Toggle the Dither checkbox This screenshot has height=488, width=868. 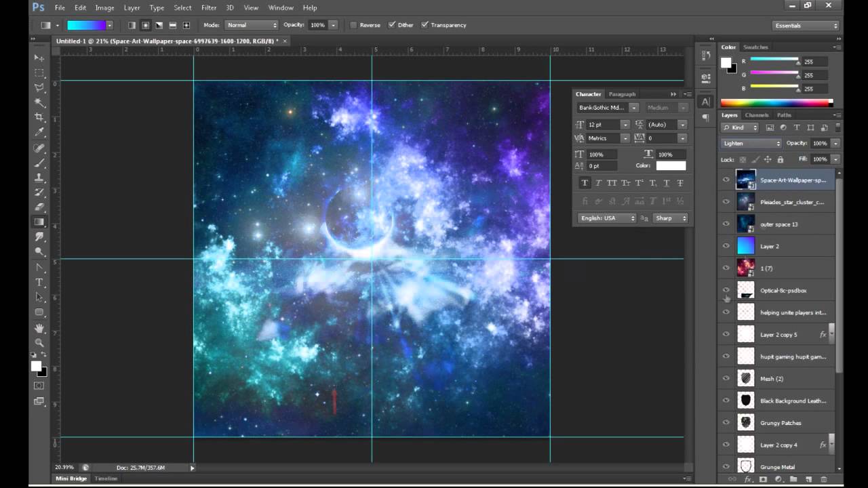coord(392,25)
